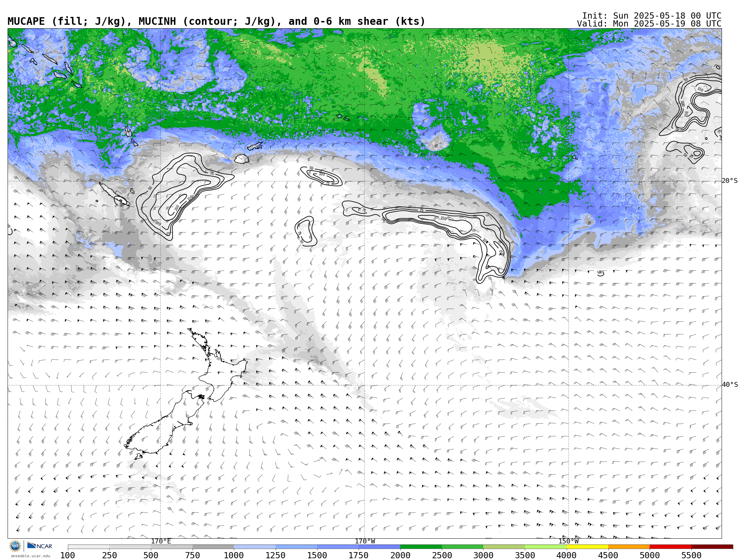
Task: Click the color bar label '2500'
Action: pos(442,555)
